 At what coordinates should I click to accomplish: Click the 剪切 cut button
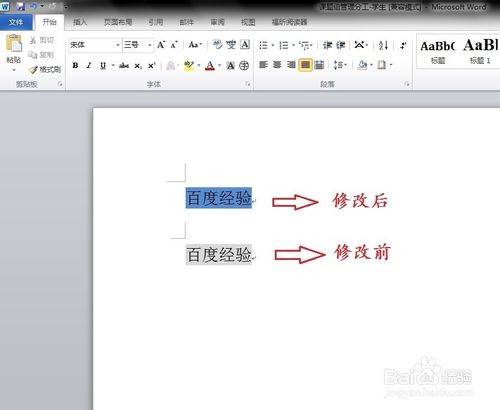click(x=42, y=40)
